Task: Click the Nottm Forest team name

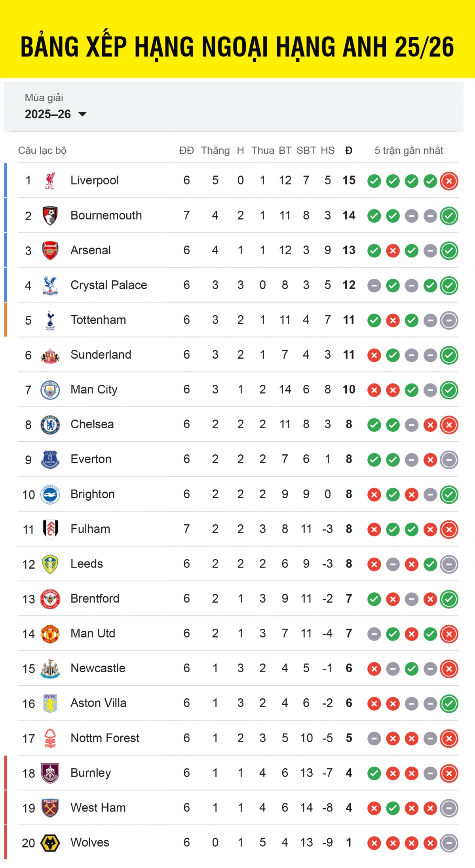Action: pos(105,738)
